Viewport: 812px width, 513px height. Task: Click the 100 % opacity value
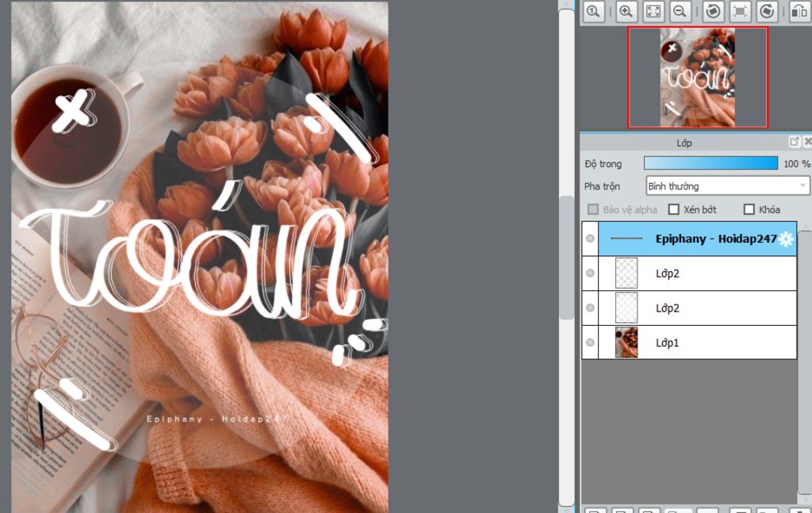796,163
